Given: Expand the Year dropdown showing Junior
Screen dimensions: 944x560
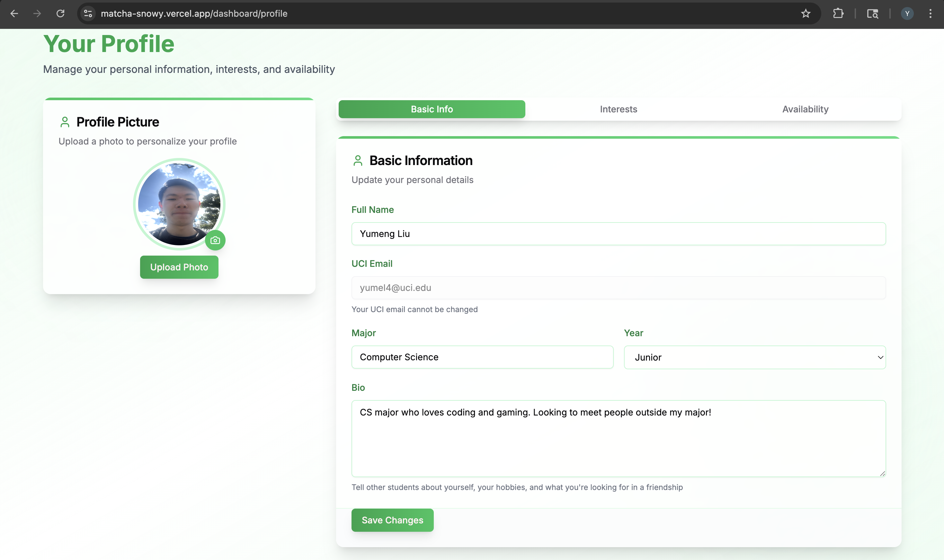Looking at the screenshot, I should point(754,357).
